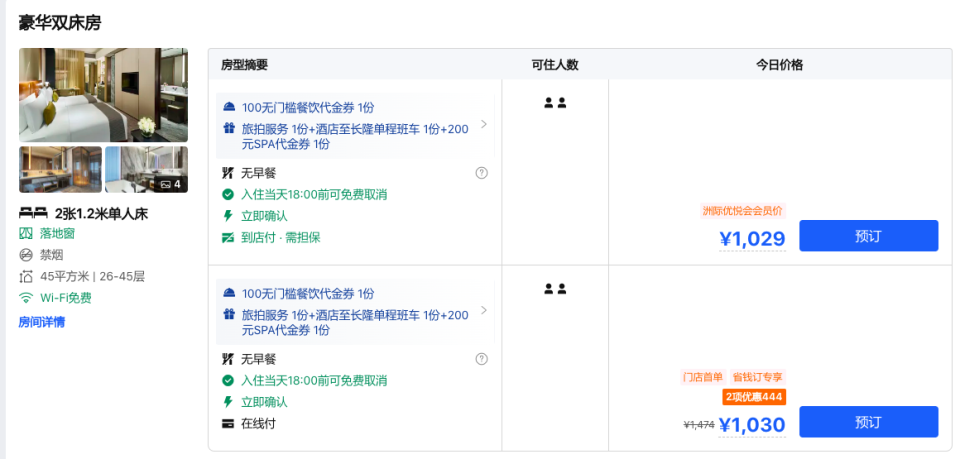Screen dimensions: 960x459
Task: Click the gift icon in first rate perks
Action: tap(229, 129)
